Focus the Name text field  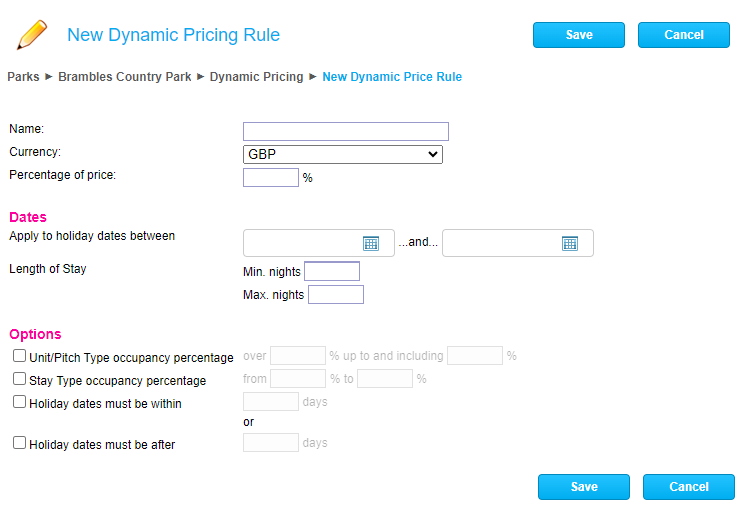pos(345,131)
